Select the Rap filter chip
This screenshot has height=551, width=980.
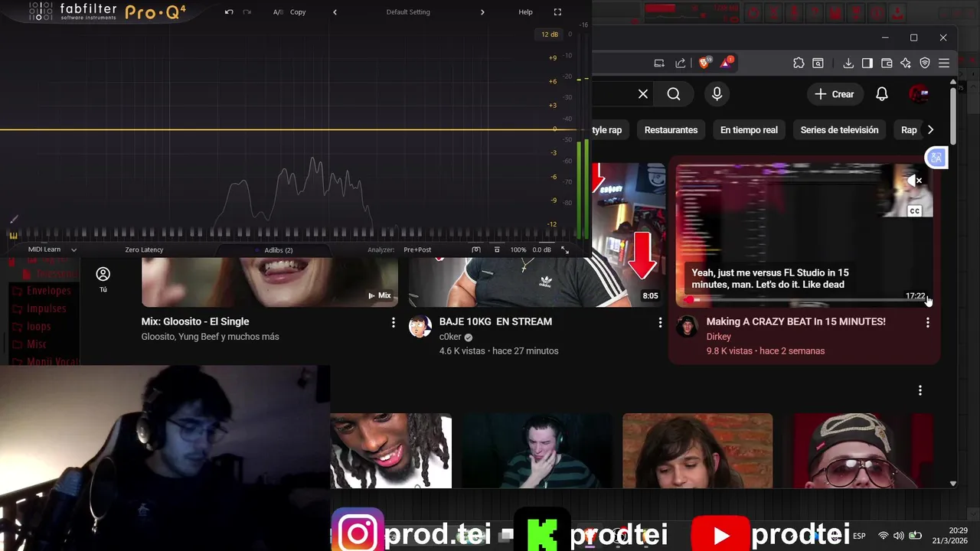pos(909,130)
